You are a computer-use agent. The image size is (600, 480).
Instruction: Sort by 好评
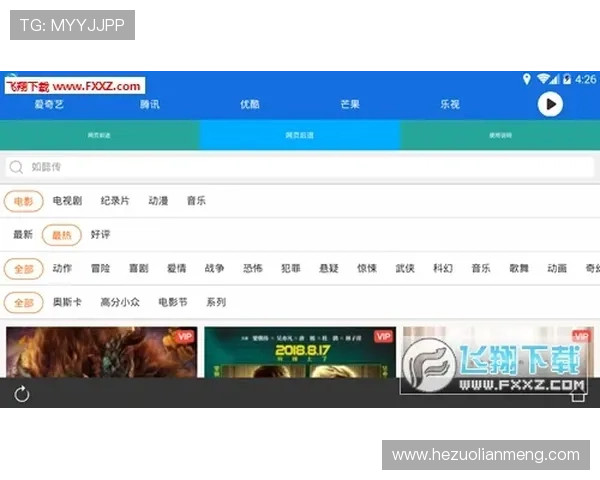pos(100,234)
